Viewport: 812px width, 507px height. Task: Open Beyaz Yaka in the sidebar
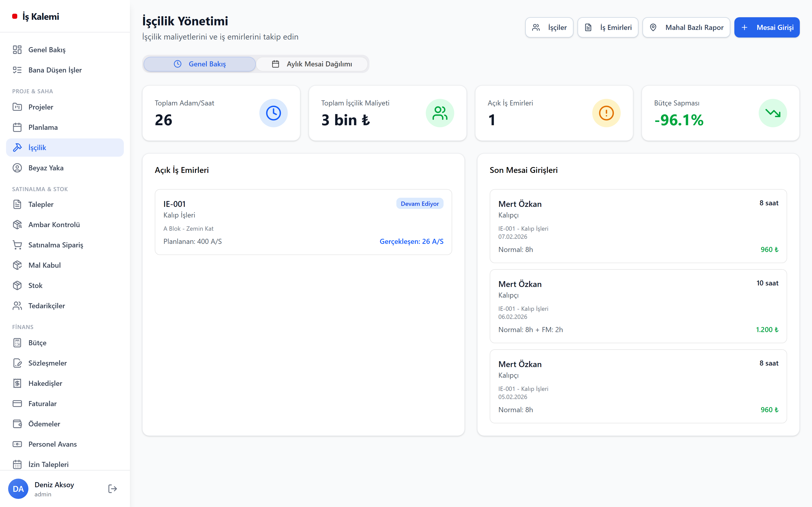pos(65,168)
